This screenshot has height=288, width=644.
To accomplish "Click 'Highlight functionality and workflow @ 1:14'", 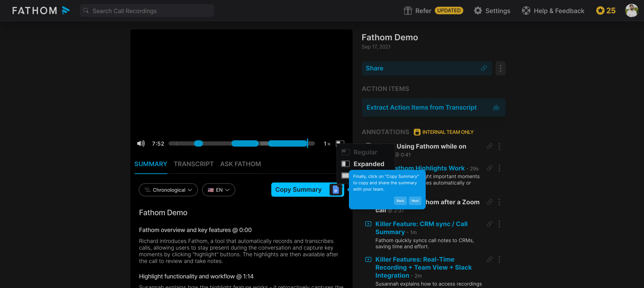I will tap(196, 276).
